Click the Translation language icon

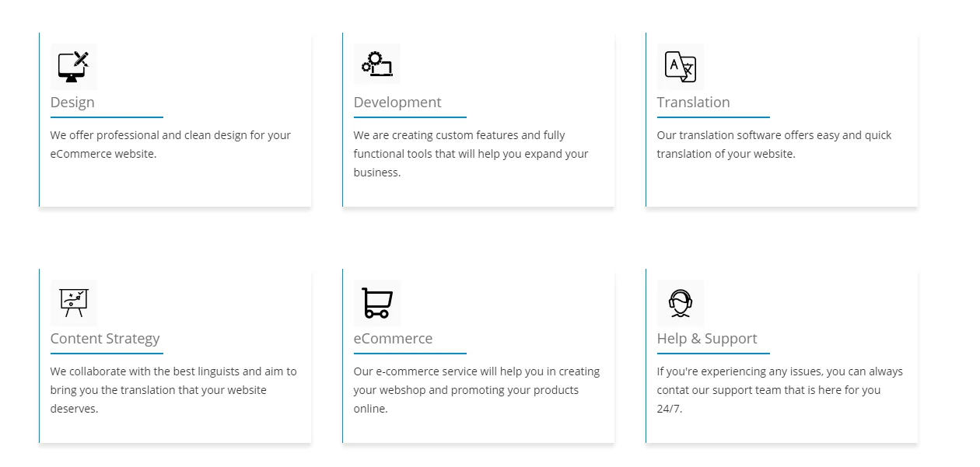coord(681,66)
